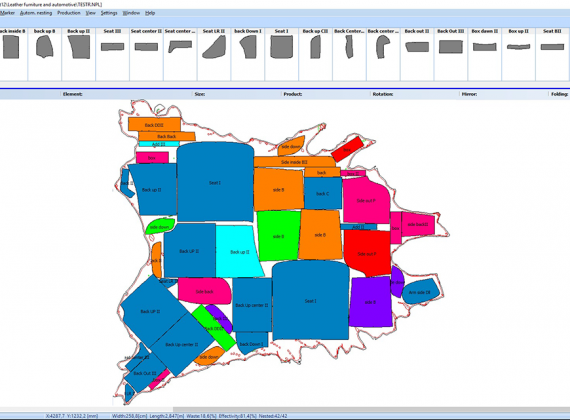Viewport: 570px width, 420px height.
Task: Select the pink side backII piece
Action: [418, 224]
